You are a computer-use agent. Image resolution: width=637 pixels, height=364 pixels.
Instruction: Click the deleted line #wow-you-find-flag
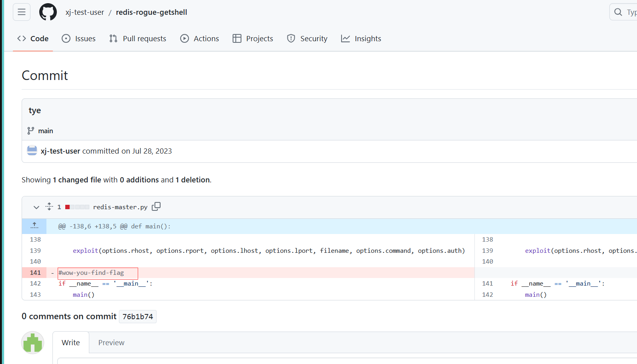91,273
